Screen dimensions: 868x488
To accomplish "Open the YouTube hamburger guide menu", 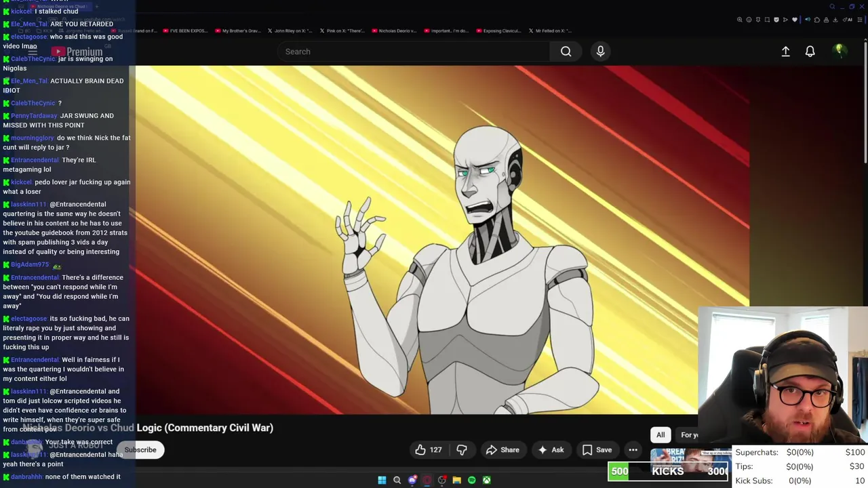I will (x=33, y=52).
